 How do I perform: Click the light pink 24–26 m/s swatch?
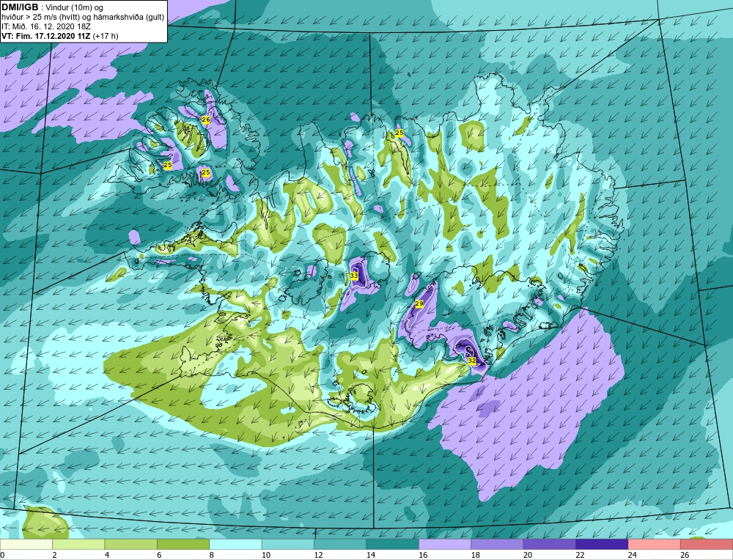pos(655,545)
